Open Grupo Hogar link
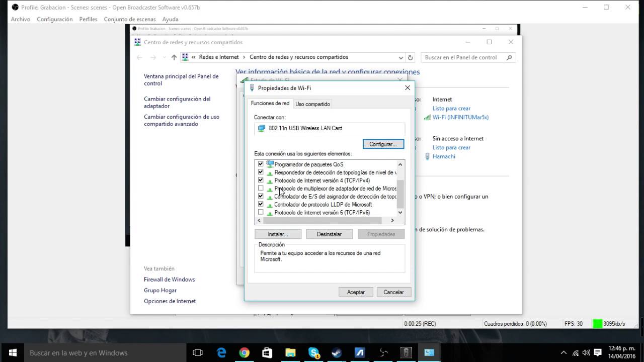Viewport: 644px width, 362px height. point(160,291)
